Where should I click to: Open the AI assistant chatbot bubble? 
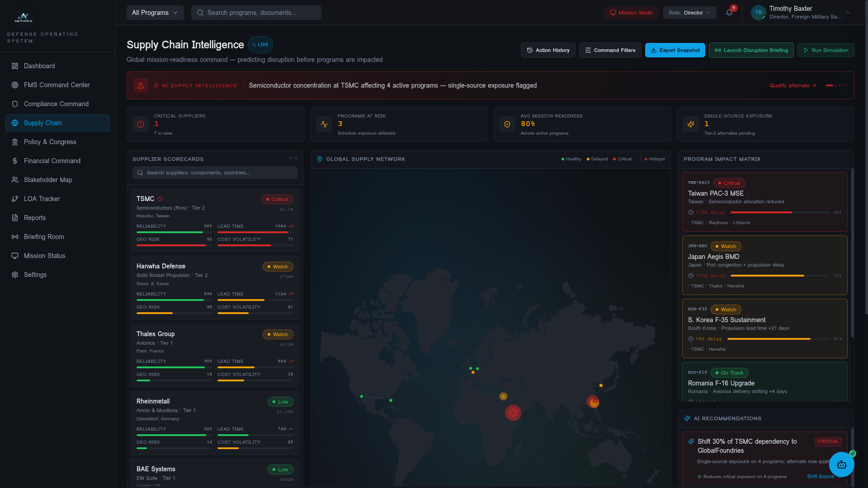(x=841, y=465)
